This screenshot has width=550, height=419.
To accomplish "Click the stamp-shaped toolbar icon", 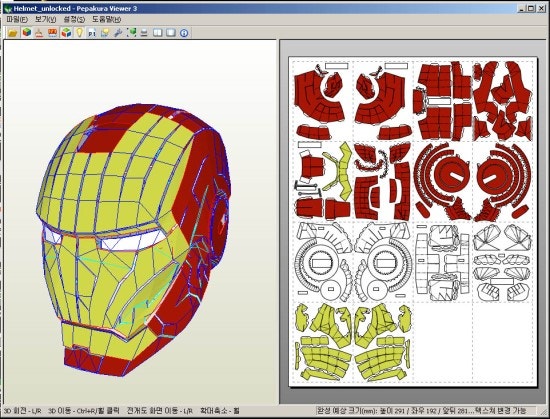I will tap(39, 33).
